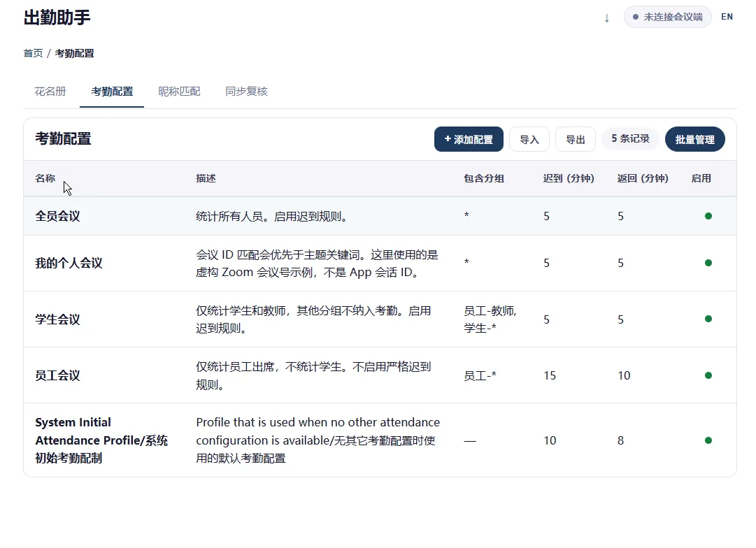The width and height of the screenshot is (756, 548).
Task: Click the 导出 button
Action: tap(575, 139)
